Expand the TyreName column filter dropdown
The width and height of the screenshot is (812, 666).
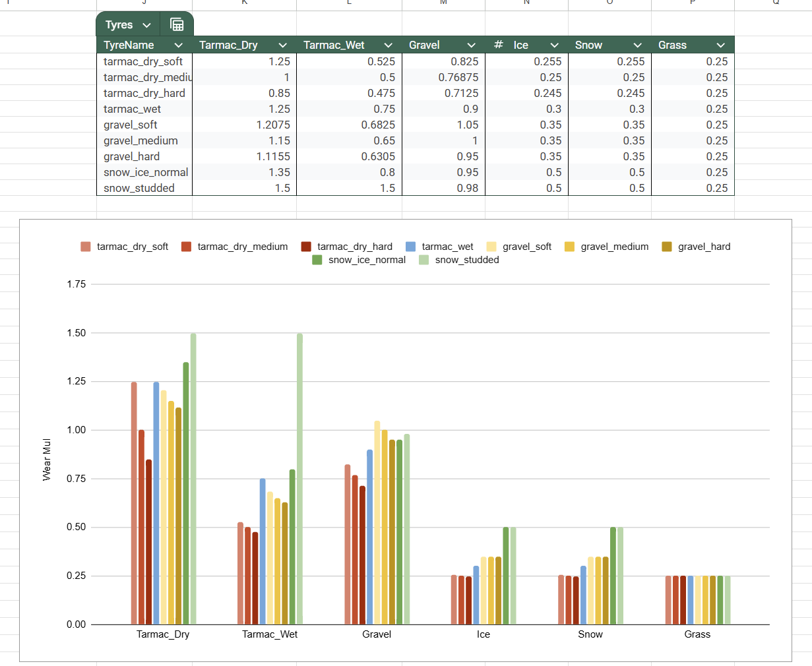pos(178,45)
